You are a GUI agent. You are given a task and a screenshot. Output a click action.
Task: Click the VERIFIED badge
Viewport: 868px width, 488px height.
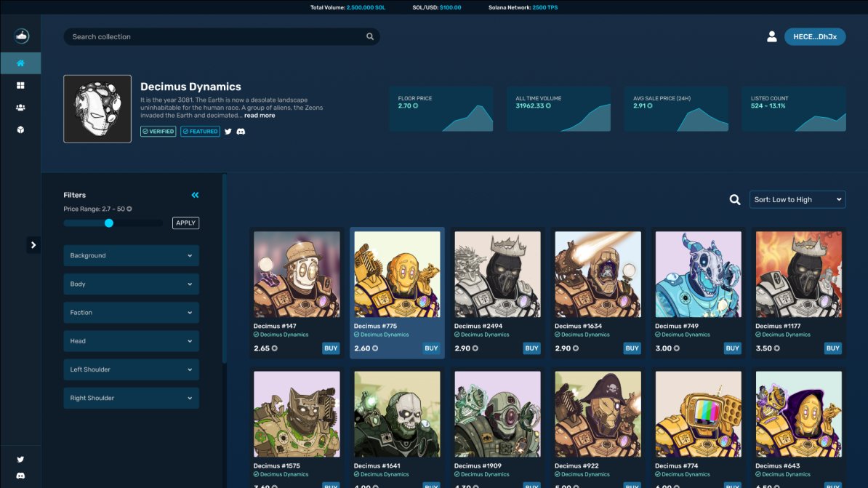point(158,132)
